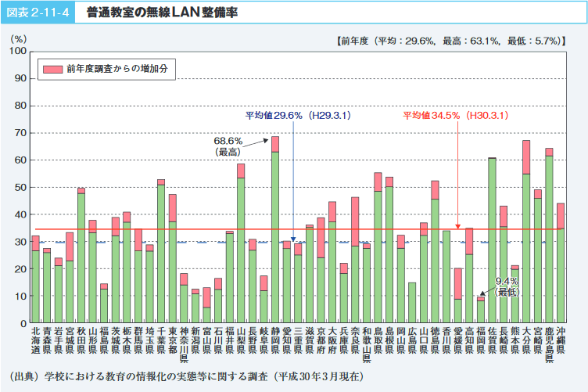
Task: Click the 70 y-axis label
Action: click(x=20, y=133)
